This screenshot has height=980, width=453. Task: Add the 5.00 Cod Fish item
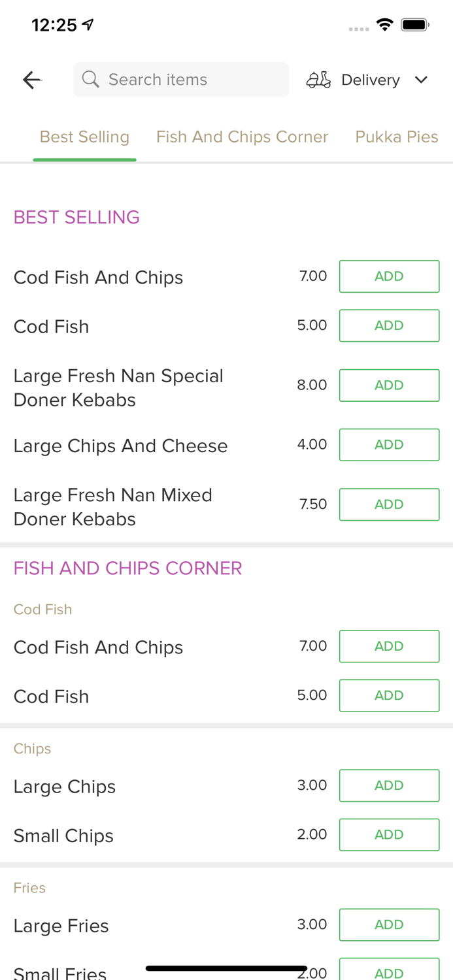pos(389,325)
